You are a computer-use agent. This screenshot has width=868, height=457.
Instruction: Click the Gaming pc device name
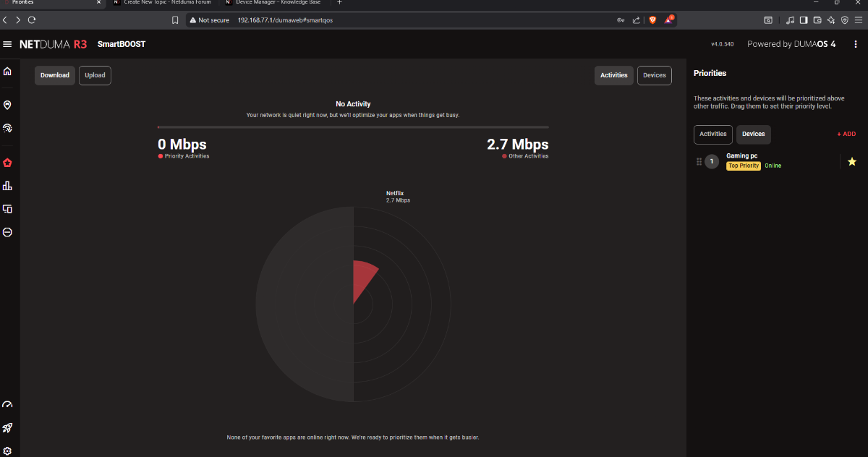pos(742,155)
